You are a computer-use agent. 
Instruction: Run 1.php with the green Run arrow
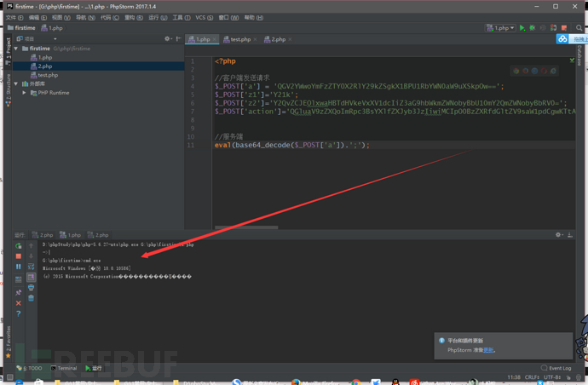pyautogui.click(x=522, y=28)
